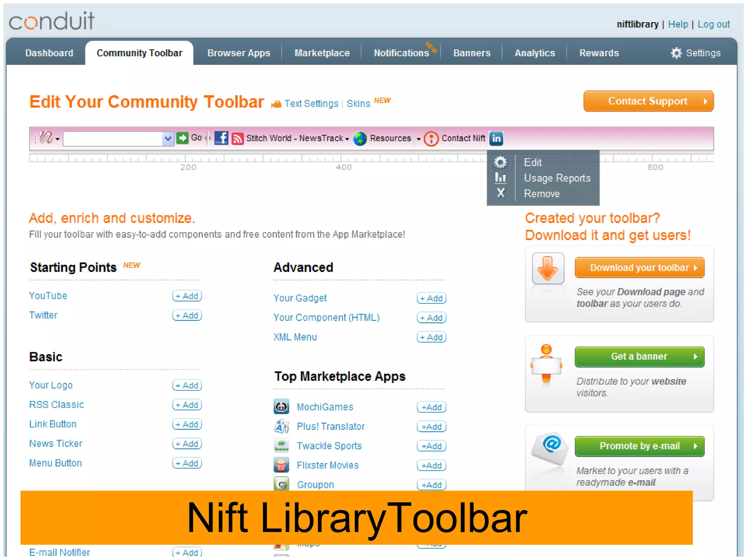Switch to the Banners tab
This screenshot has height=560, width=747.
[472, 53]
